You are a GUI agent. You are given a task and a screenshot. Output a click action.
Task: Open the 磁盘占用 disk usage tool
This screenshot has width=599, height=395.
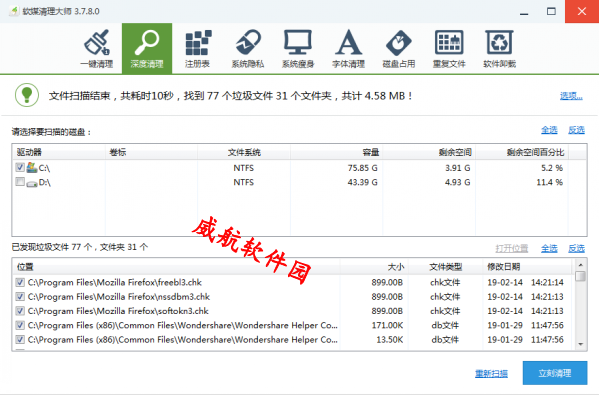point(399,49)
